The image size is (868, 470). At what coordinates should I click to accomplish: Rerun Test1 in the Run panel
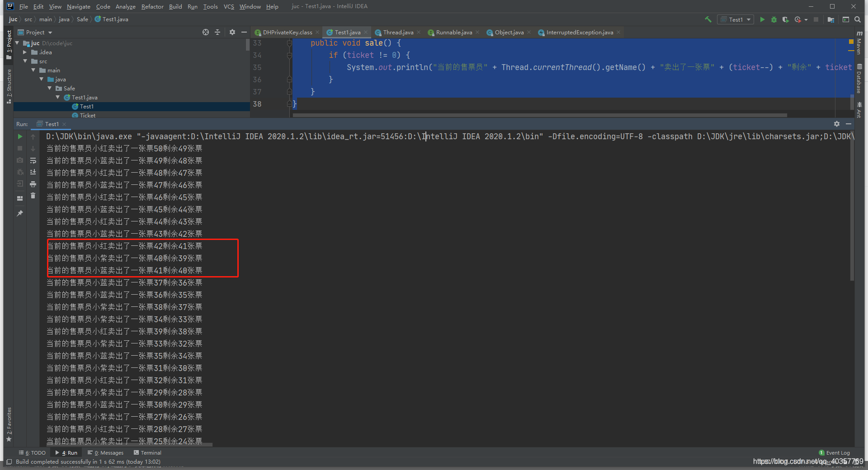[20, 136]
